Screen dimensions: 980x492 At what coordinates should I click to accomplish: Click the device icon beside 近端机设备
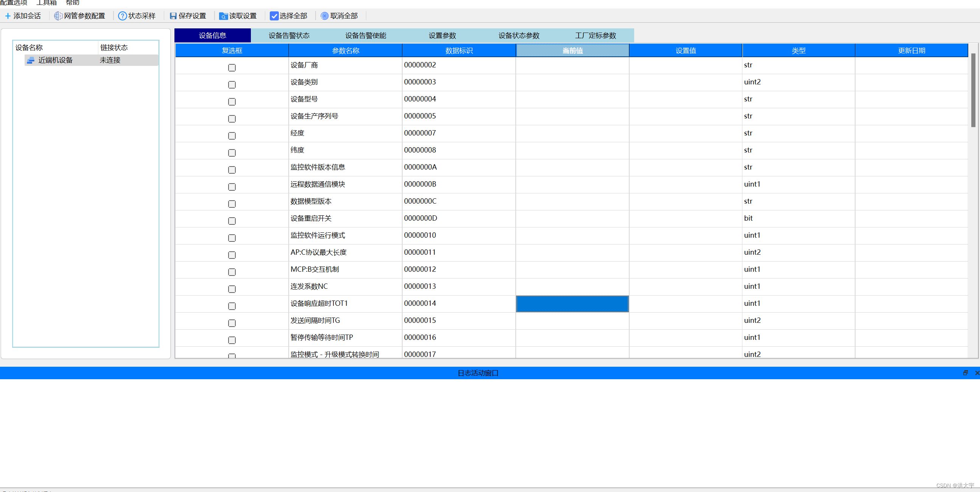click(x=30, y=60)
